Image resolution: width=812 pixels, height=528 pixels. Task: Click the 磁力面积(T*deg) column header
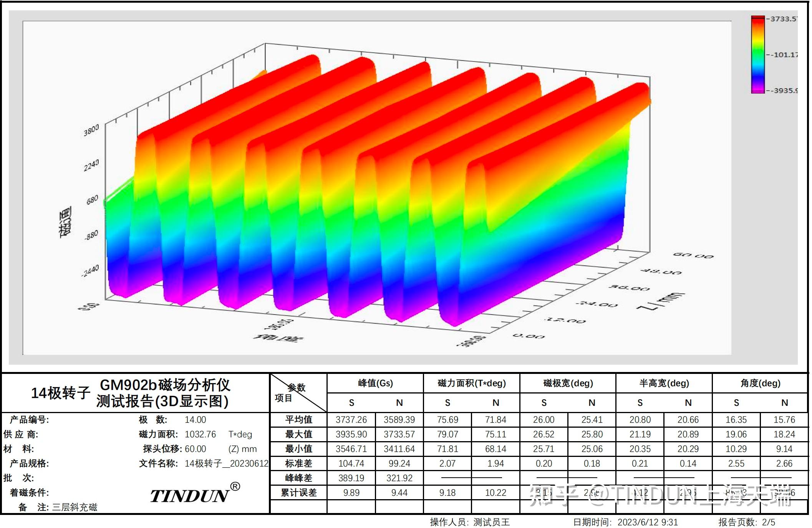(x=472, y=384)
